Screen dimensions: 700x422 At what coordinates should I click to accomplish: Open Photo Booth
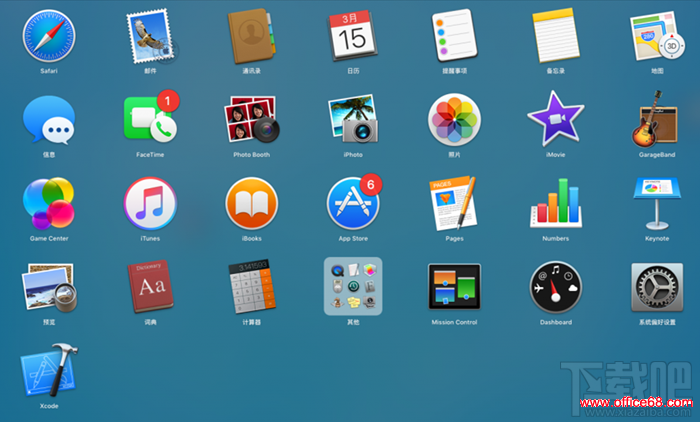pyautogui.click(x=252, y=119)
